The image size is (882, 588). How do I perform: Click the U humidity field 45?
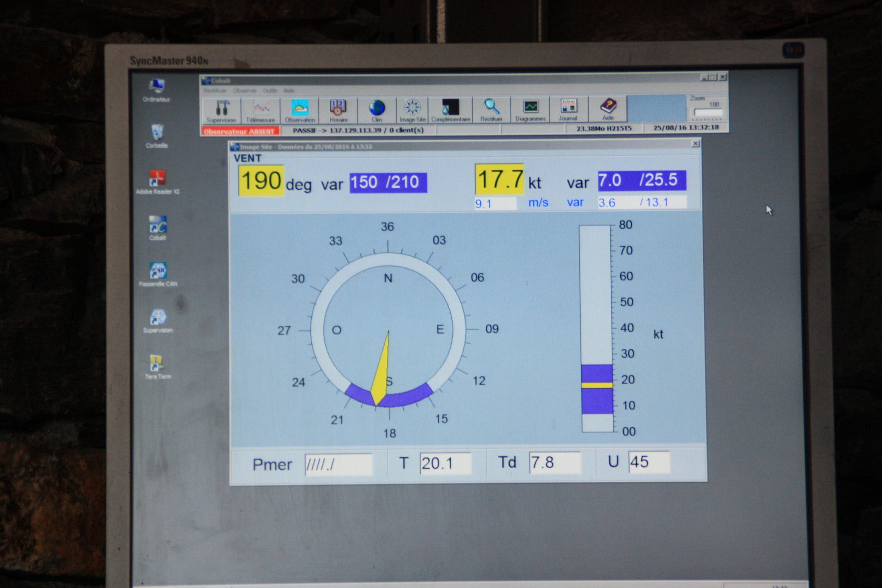tap(649, 461)
